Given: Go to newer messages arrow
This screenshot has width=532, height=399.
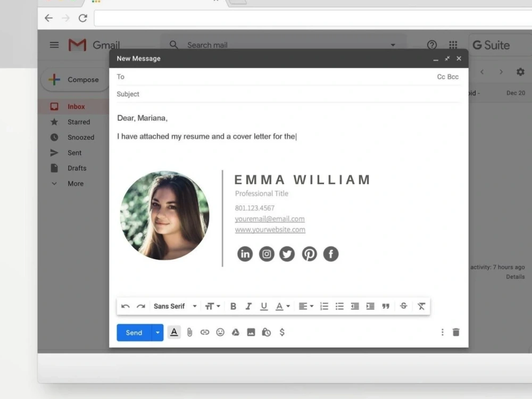Looking at the screenshot, I should (482, 72).
